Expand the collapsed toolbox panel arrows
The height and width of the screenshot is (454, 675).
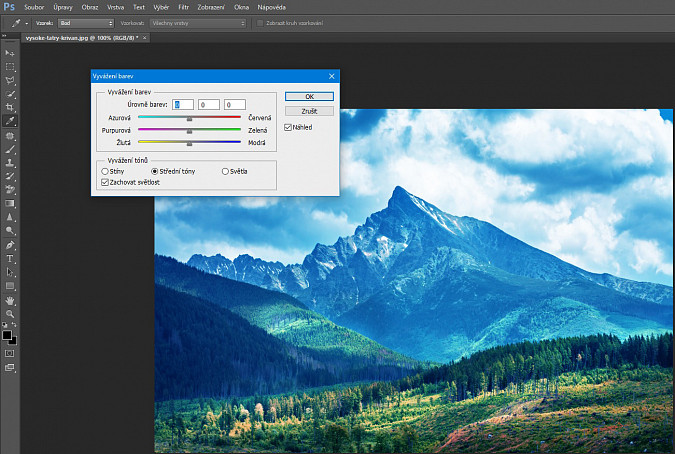pyautogui.click(x=4, y=36)
